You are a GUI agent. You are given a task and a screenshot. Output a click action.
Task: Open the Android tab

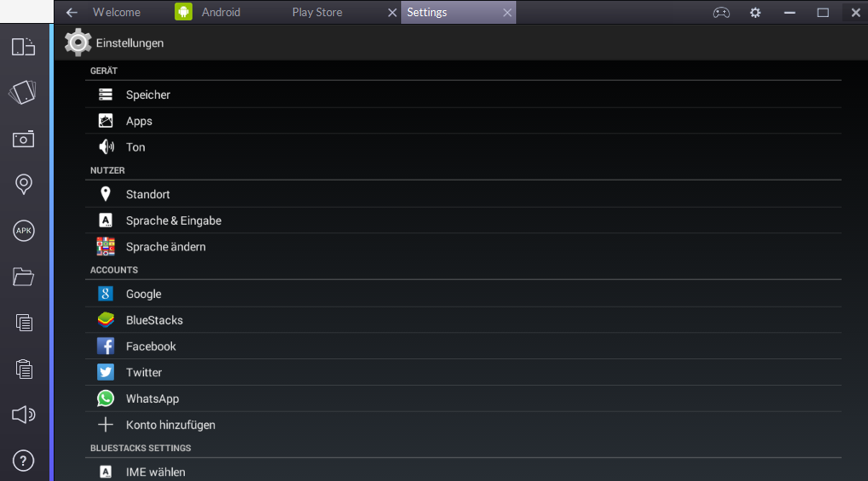(221, 12)
